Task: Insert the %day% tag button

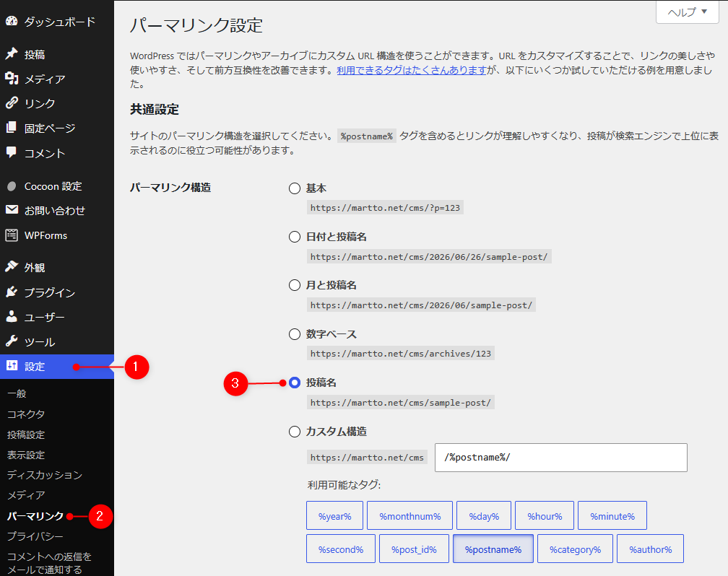Action: (x=484, y=515)
